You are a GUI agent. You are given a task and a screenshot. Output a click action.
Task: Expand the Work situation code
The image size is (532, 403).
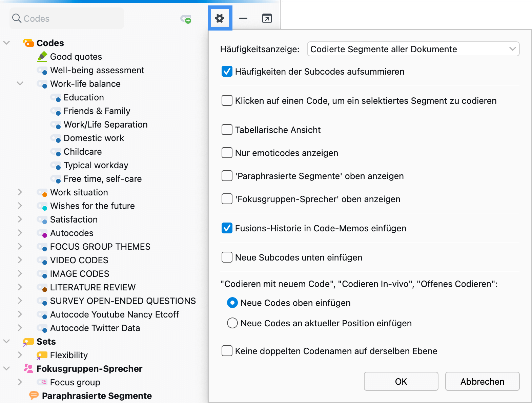(20, 192)
